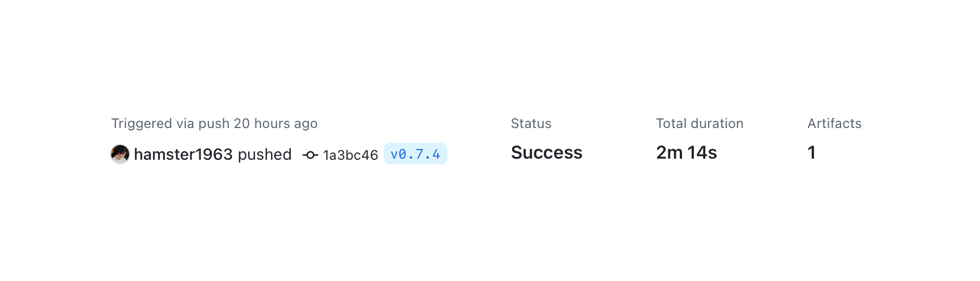980x281 pixels.
Task: Click the '14s' seconds in duration
Action: click(x=702, y=152)
